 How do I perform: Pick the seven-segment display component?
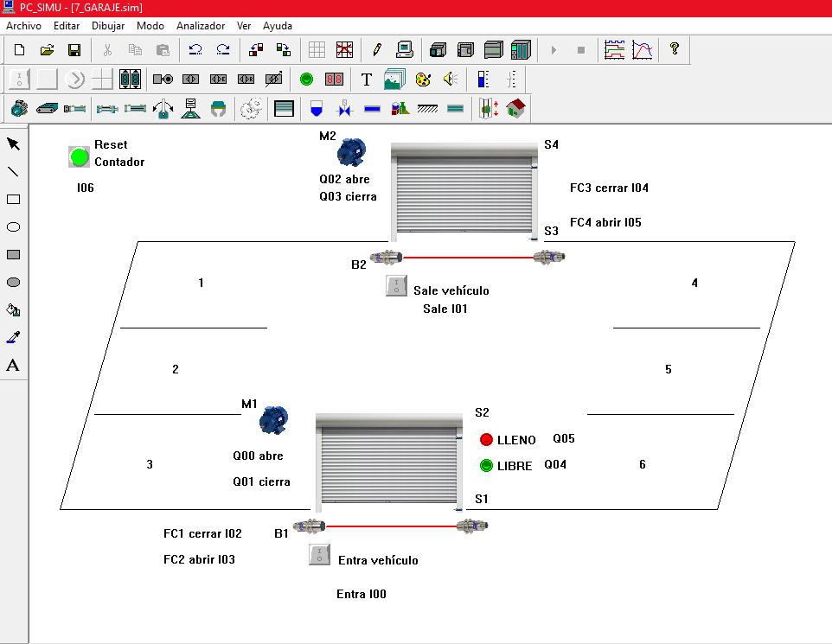point(334,80)
